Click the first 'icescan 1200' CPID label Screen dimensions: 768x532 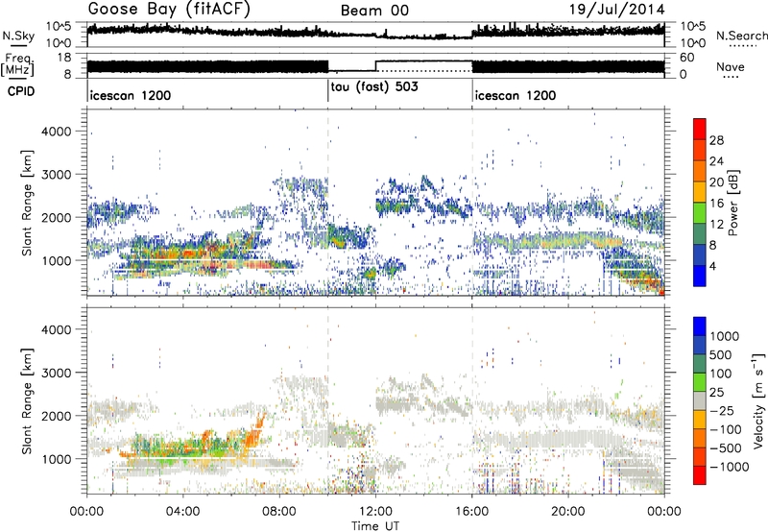pyautogui.click(x=131, y=95)
